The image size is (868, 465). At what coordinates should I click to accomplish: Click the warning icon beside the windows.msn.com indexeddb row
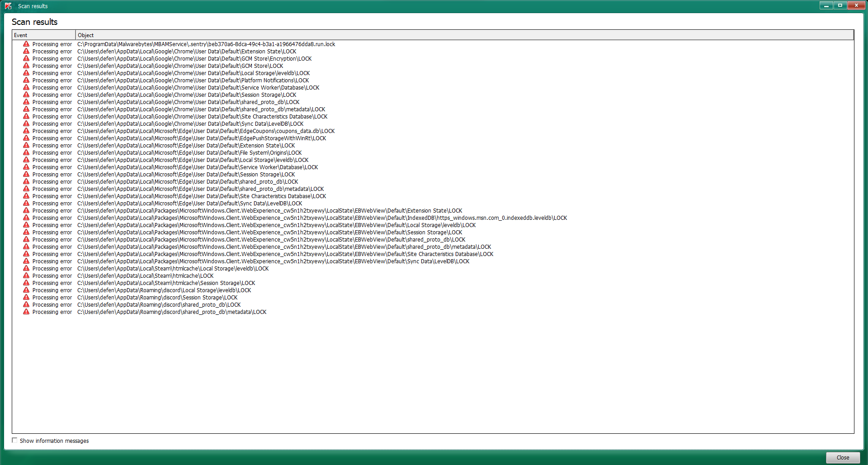coord(26,218)
